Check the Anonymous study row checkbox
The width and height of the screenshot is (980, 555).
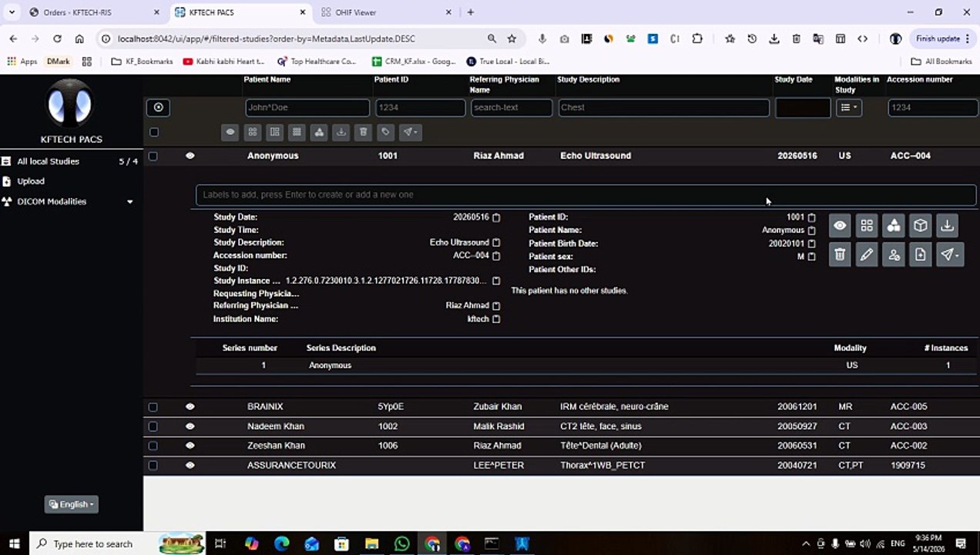153,156
